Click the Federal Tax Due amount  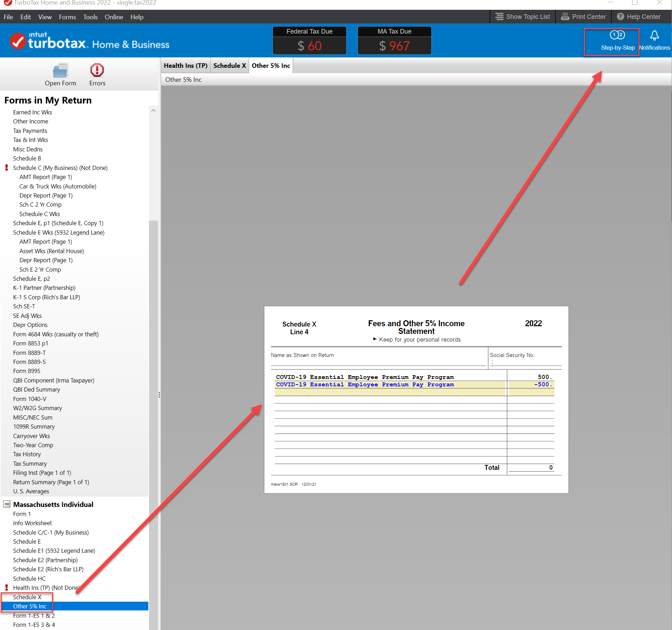[310, 46]
